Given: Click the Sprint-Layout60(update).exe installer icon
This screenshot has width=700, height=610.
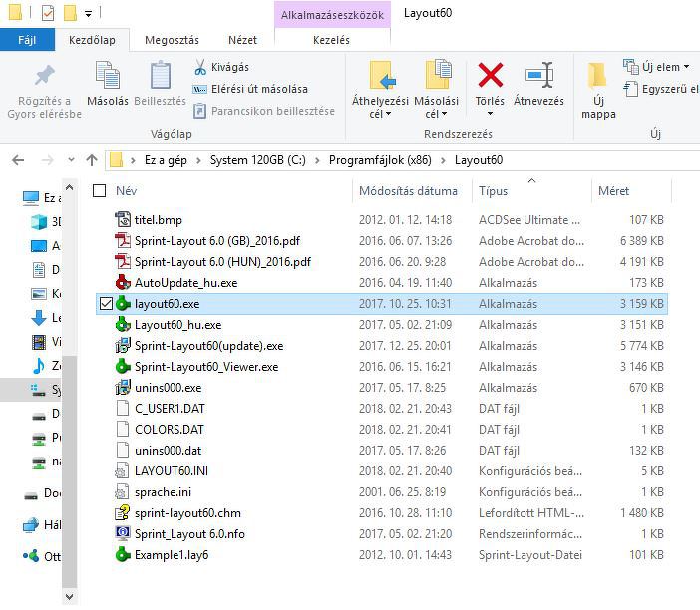Looking at the screenshot, I should point(123,346).
